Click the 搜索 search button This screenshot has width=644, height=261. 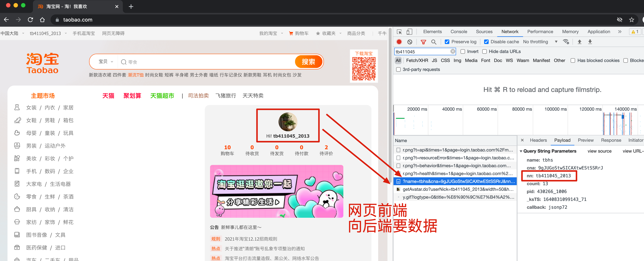click(x=309, y=61)
